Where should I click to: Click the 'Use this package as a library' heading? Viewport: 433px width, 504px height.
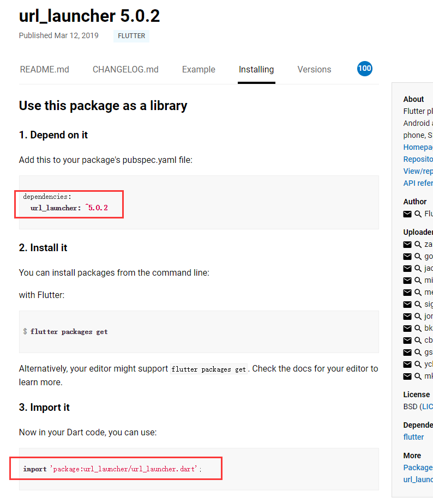tap(103, 106)
